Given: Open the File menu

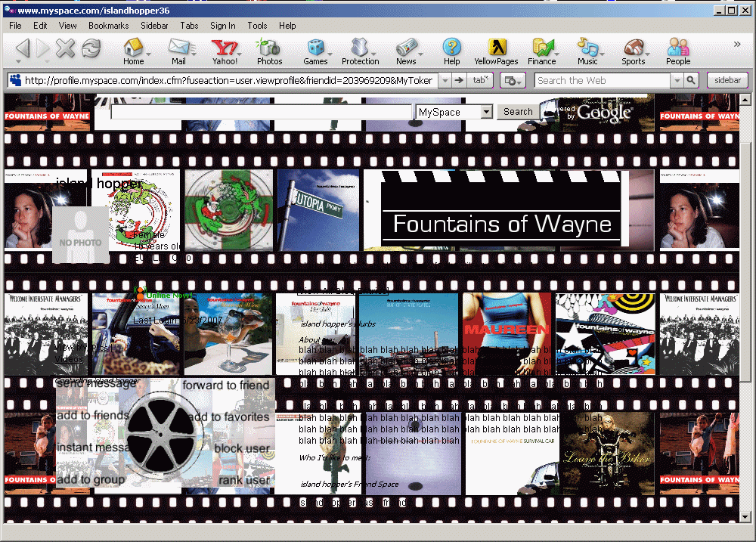Looking at the screenshot, I should coord(15,26).
